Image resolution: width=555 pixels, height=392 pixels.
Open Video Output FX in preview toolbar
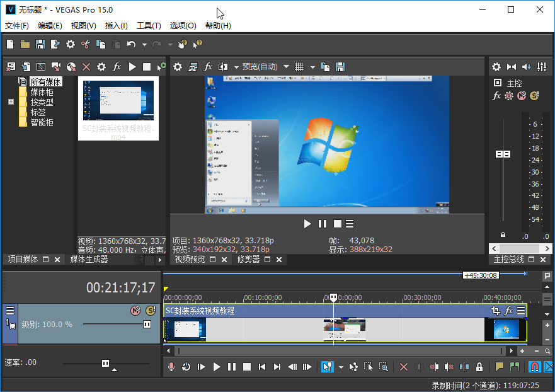click(208, 67)
